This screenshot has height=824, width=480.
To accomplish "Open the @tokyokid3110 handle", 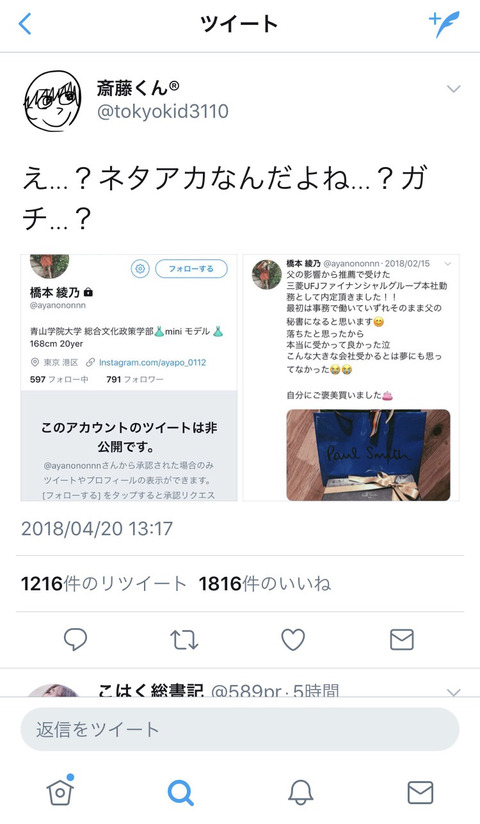I will tap(162, 111).
